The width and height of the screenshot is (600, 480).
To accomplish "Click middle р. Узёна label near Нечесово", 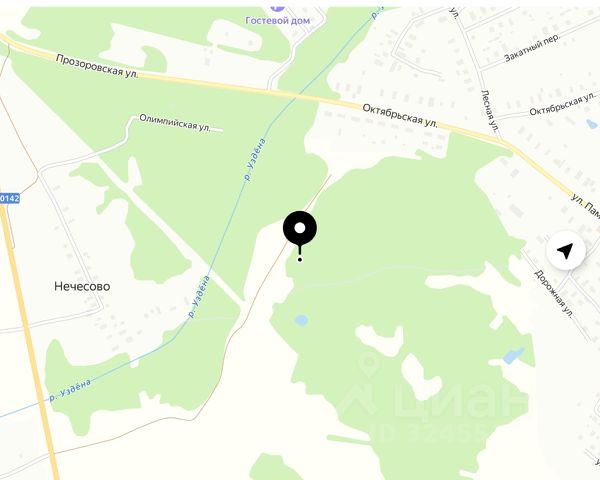I will pyautogui.click(x=199, y=297).
